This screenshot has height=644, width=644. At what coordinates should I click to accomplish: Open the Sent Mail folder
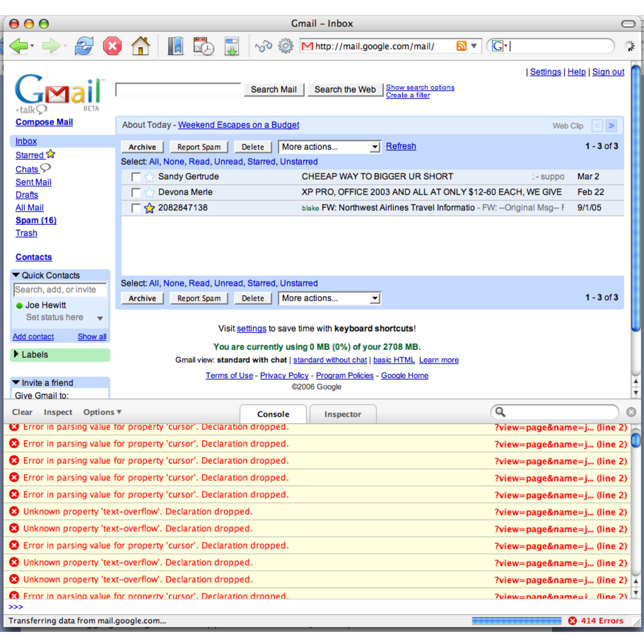click(33, 183)
